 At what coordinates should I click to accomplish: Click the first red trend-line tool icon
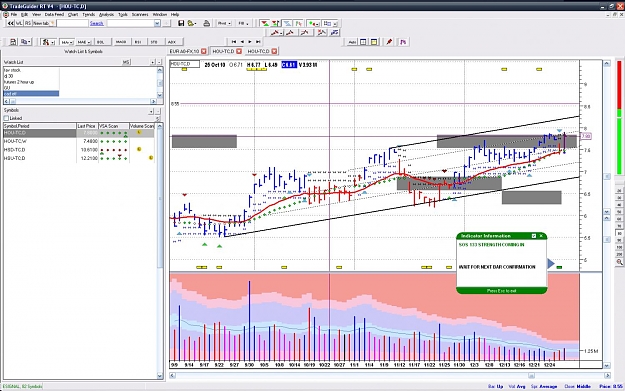[x=276, y=33]
